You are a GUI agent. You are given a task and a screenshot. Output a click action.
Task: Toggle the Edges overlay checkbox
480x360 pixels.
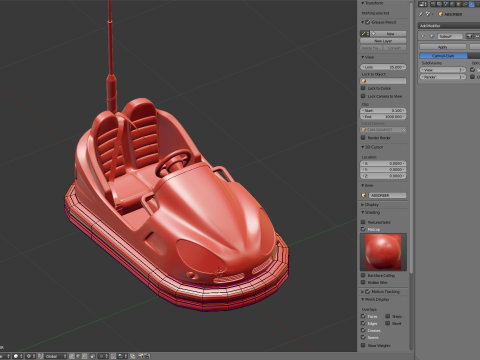click(x=363, y=323)
